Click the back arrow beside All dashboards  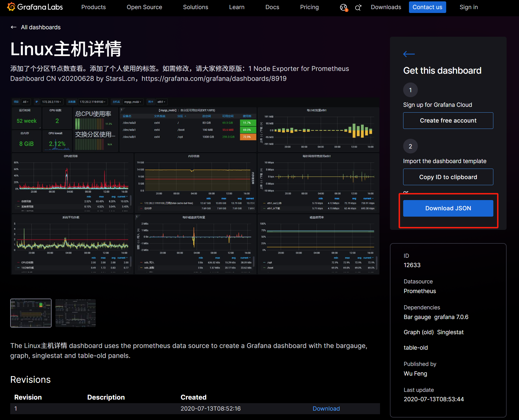[x=14, y=27]
